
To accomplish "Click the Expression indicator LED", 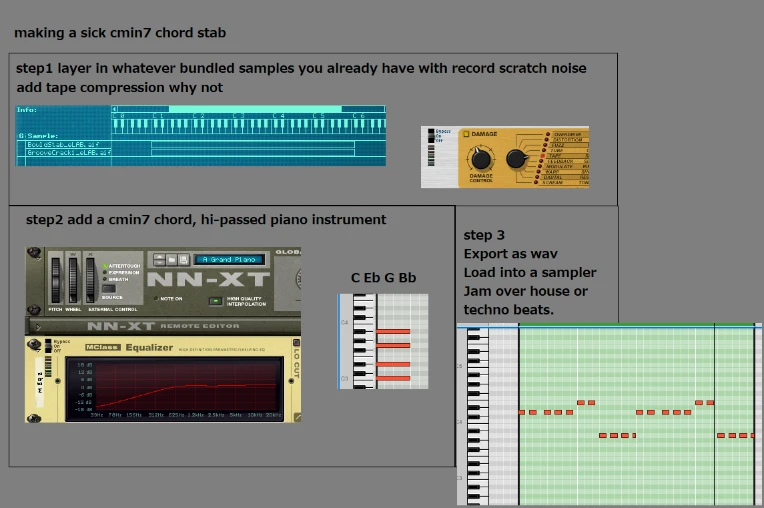I will [x=105, y=273].
